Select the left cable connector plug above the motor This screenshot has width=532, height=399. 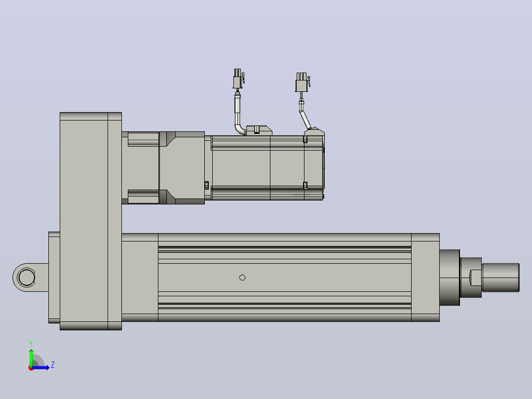point(238,79)
